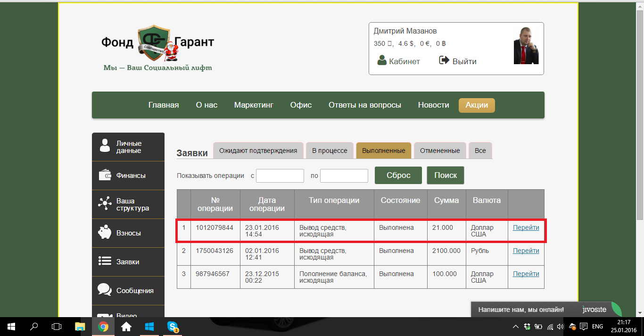
Task: Open Ваша структура in the sidebar
Action: 128,204
